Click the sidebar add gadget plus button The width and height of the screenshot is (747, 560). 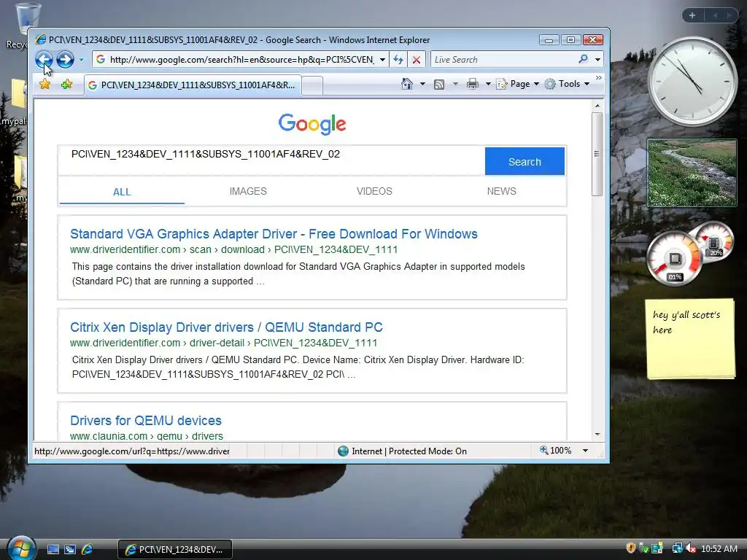[x=692, y=15]
